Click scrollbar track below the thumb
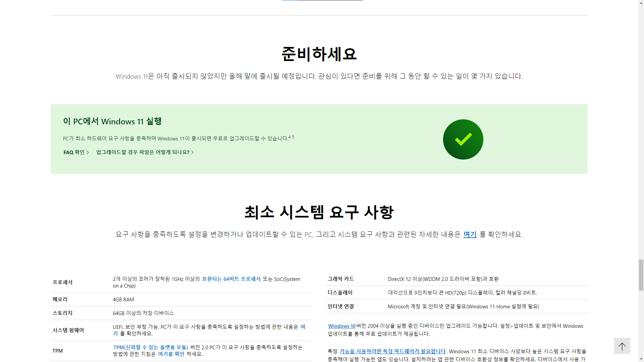Viewport: 644px width, 362px height. coord(641,322)
